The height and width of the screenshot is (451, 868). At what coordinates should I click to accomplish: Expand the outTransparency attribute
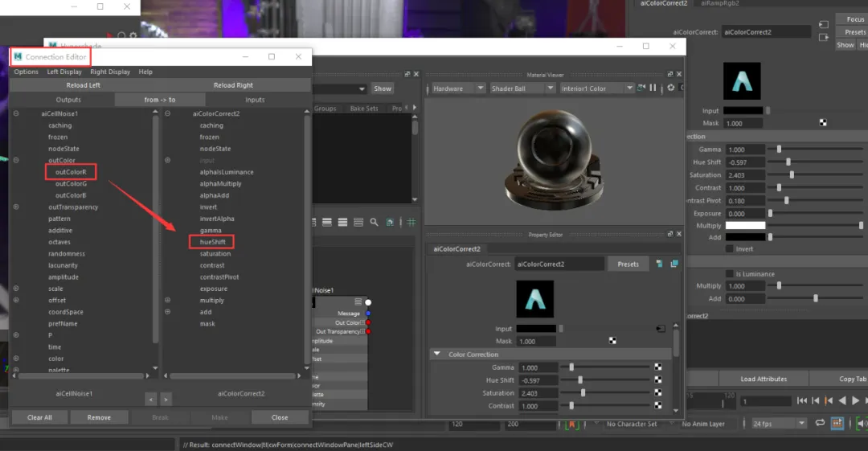coord(16,207)
